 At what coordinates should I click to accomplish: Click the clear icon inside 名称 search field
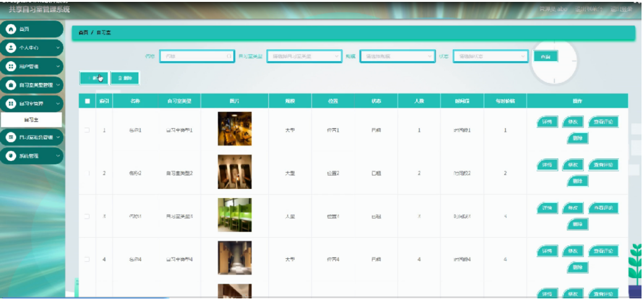[229, 56]
